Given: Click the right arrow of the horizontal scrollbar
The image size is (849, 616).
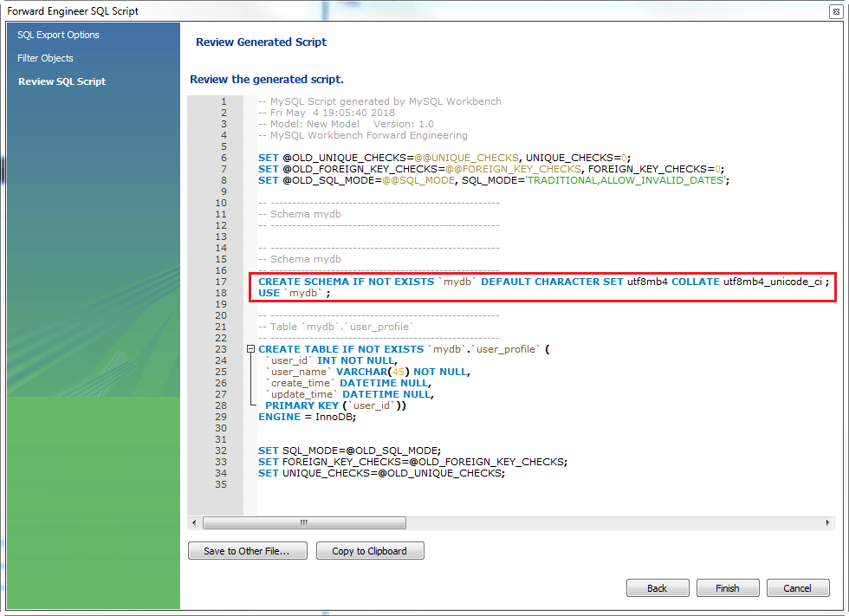Looking at the screenshot, I should pos(828,522).
